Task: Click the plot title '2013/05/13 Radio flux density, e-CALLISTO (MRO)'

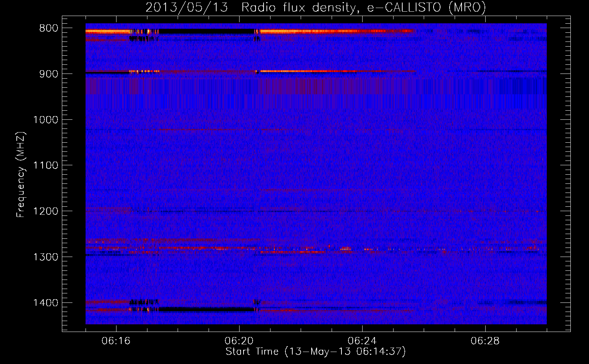Action: pos(316,8)
